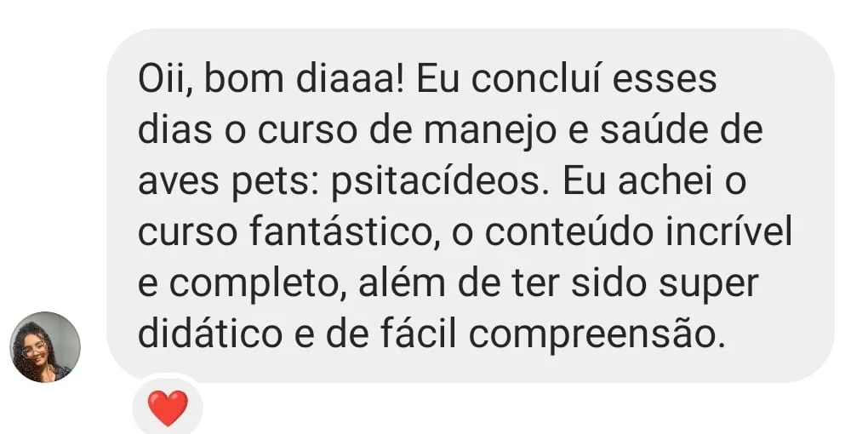Click the word "fantástico" in the message
The height and width of the screenshot is (434, 868).
pos(341,233)
